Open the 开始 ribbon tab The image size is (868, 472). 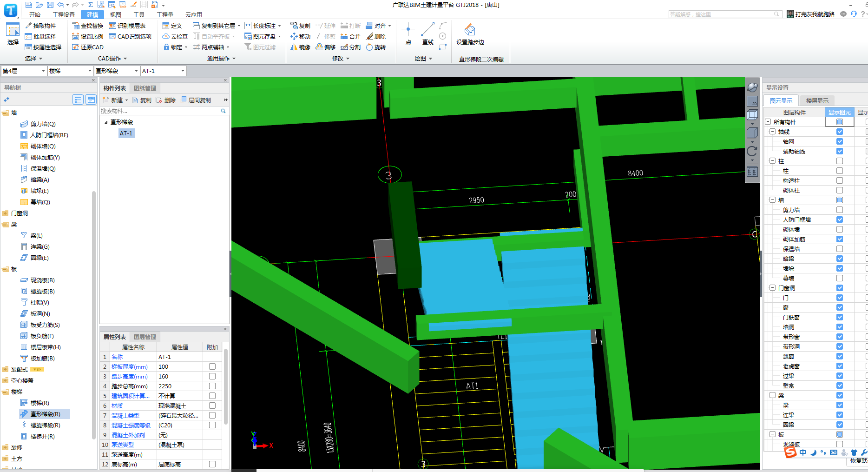coord(35,14)
